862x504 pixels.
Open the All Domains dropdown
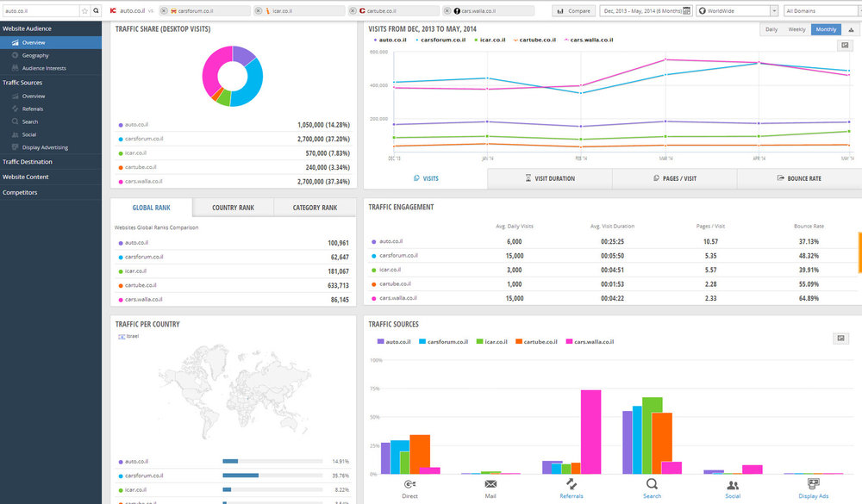pyautogui.click(x=822, y=10)
